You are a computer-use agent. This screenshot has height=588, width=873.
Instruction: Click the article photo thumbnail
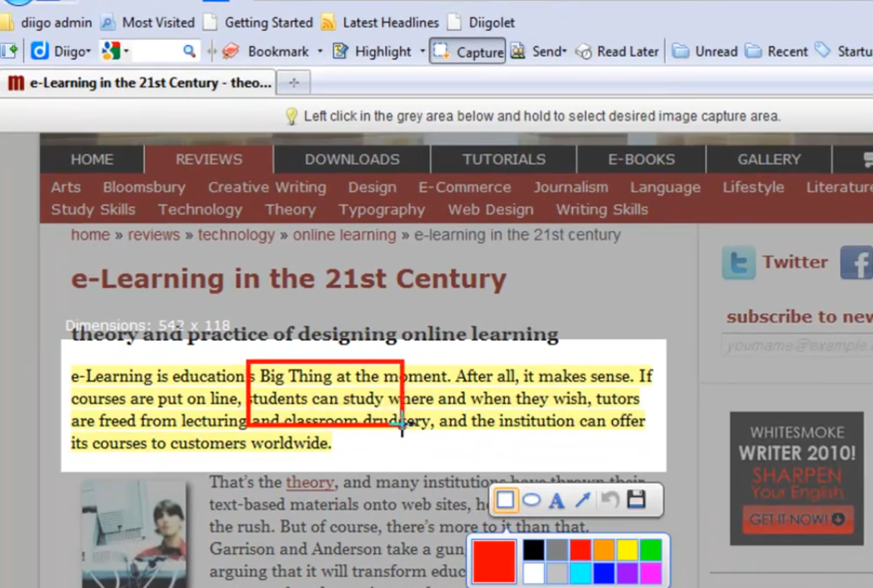(x=133, y=534)
